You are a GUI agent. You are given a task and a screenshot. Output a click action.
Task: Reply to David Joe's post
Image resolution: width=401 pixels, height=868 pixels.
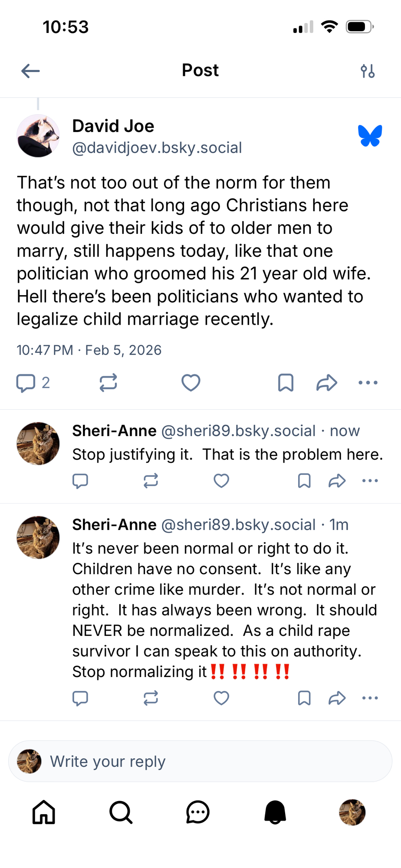[x=26, y=383]
